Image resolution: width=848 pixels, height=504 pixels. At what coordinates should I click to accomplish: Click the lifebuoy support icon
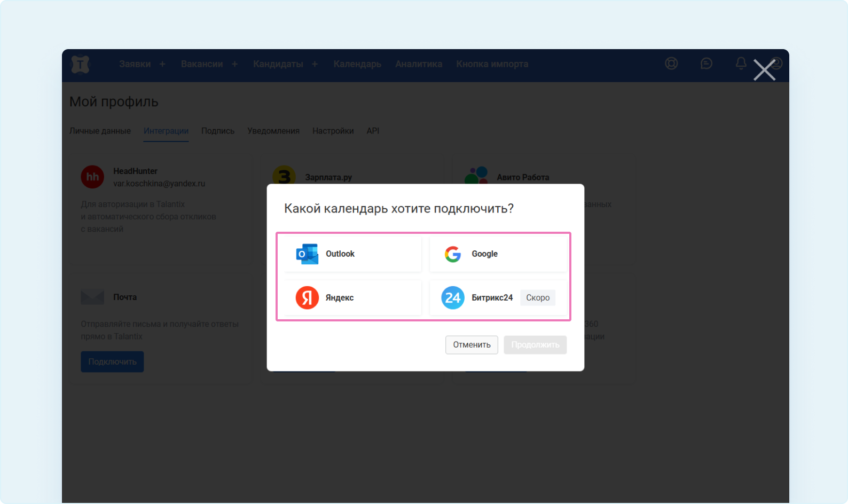point(671,64)
